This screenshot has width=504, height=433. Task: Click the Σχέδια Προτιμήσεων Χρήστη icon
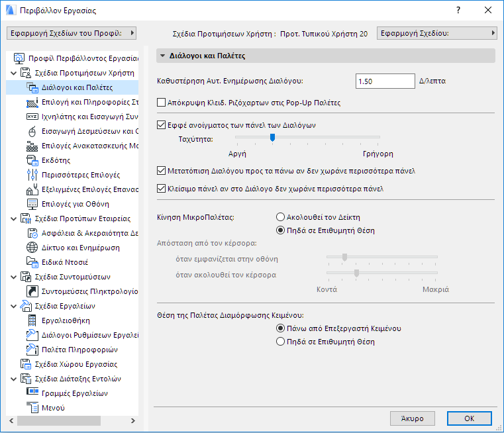pos(26,73)
